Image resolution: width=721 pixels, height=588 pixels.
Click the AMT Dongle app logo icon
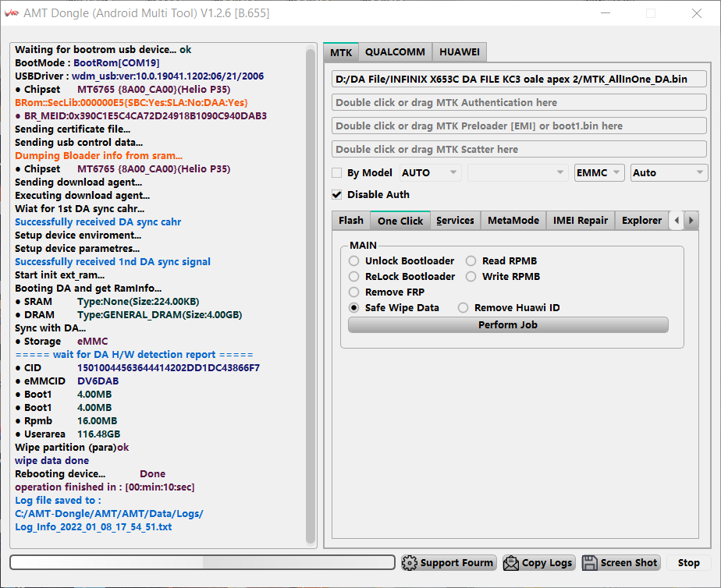point(11,13)
